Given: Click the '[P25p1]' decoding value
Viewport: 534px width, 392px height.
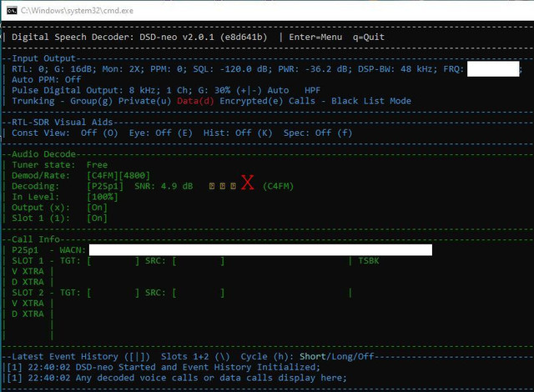Looking at the screenshot, I should point(105,186).
